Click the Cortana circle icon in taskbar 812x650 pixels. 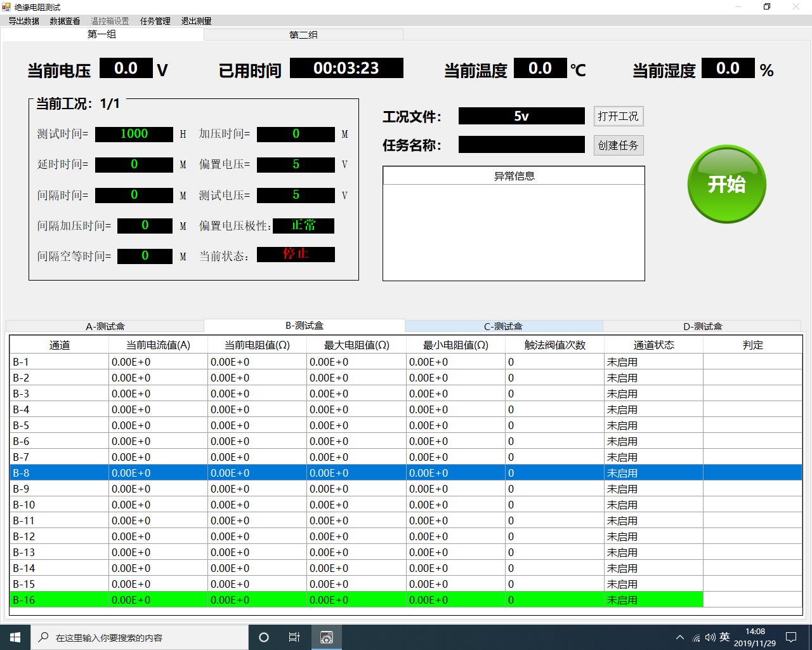click(264, 637)
